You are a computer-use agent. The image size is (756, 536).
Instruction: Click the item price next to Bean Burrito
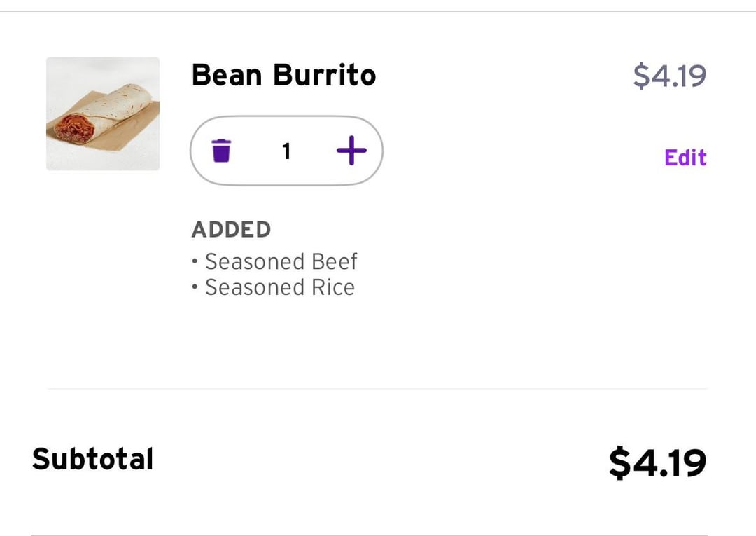click(669, 76)
